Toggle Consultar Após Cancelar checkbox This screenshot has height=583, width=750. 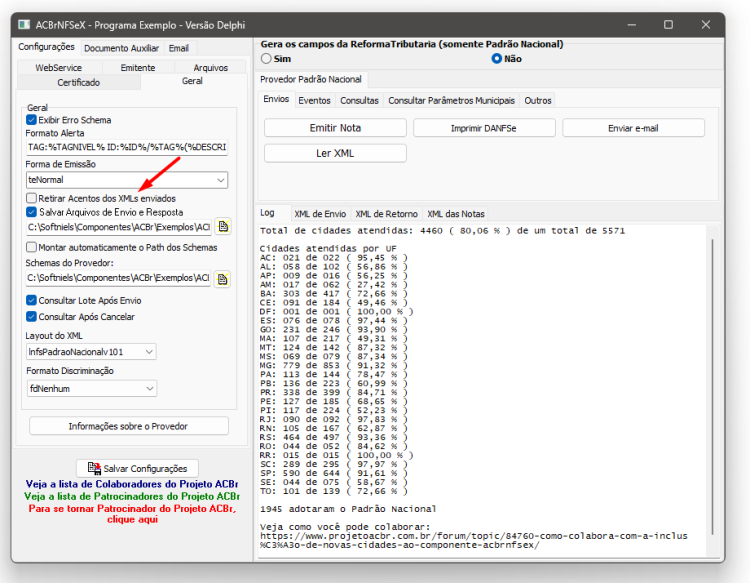coord(32,317)
